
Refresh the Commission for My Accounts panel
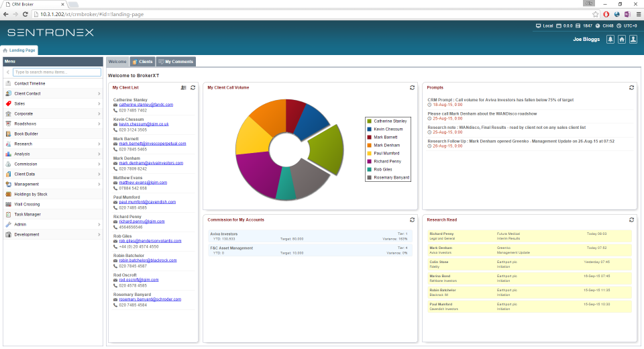[412, 220]
